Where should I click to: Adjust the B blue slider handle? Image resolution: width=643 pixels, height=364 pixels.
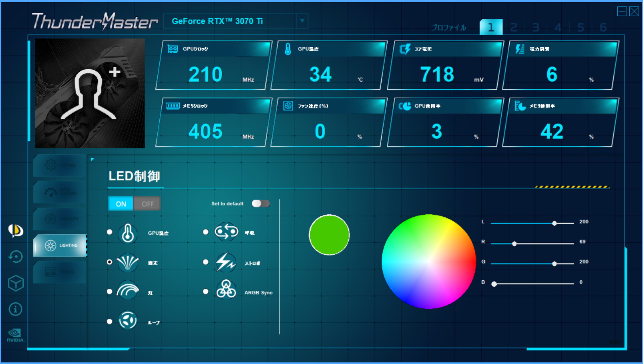click(x=494, y=284)
